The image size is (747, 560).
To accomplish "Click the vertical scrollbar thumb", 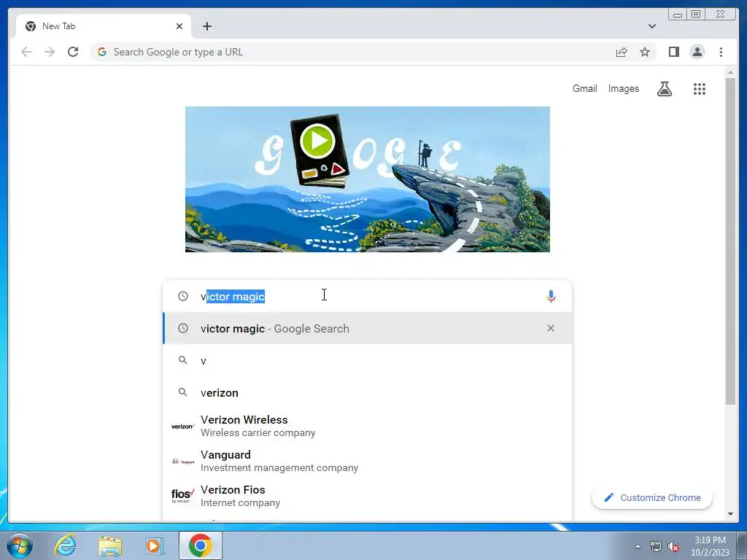I will (731, 241).
